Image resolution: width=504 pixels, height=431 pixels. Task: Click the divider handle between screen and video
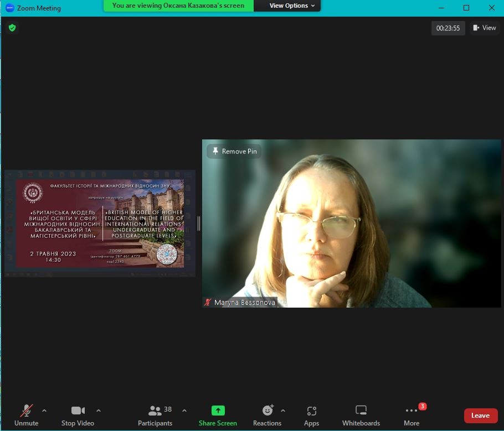(199, 223)
